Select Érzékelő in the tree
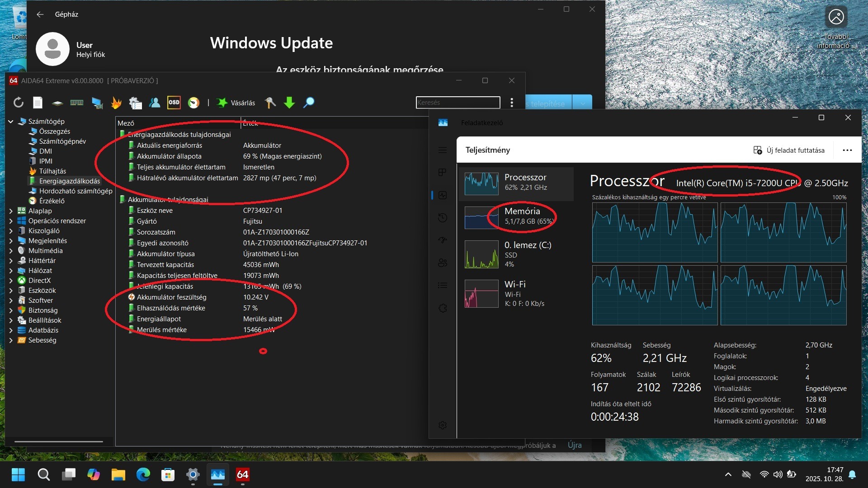Screen dimensions: 868x488 52,201
